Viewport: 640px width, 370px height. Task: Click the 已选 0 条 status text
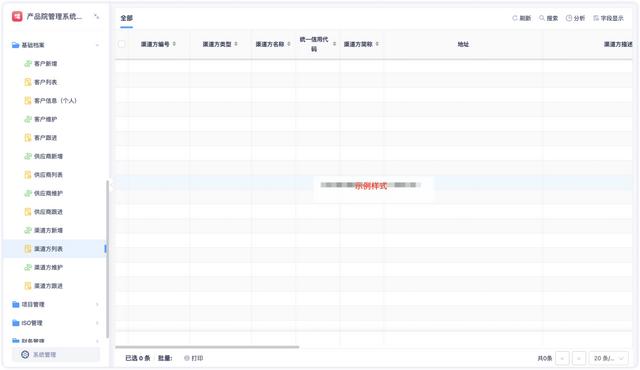tap(138, 358)
